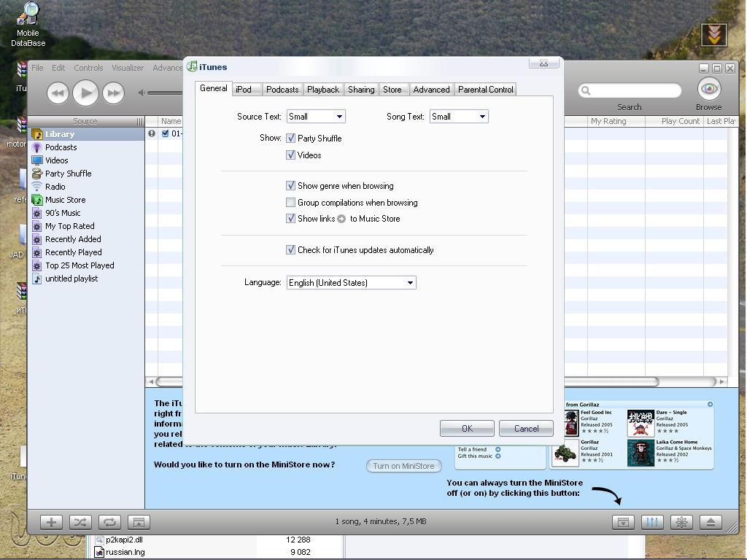
Task: Switch to the Parental Control tab
Action: (486, 90)
